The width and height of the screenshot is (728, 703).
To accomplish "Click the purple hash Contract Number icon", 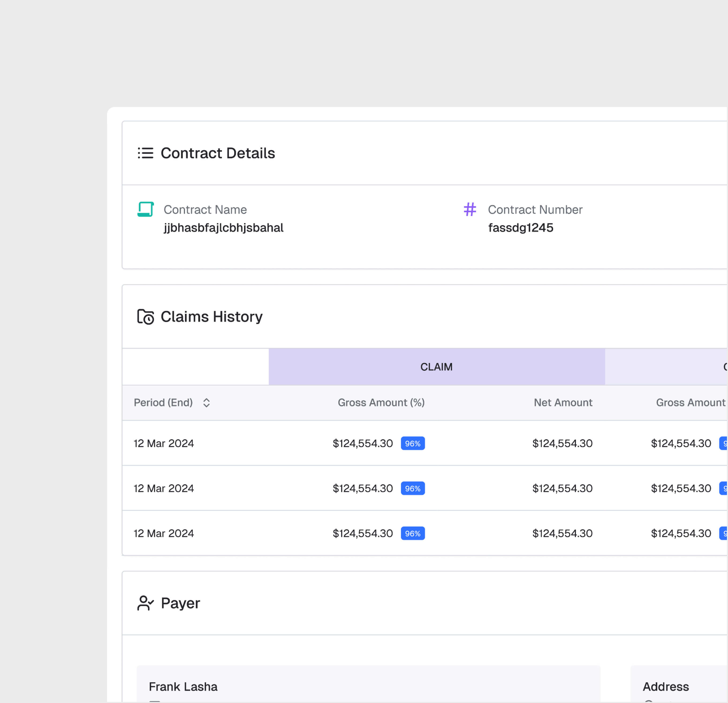I will 469,209.
